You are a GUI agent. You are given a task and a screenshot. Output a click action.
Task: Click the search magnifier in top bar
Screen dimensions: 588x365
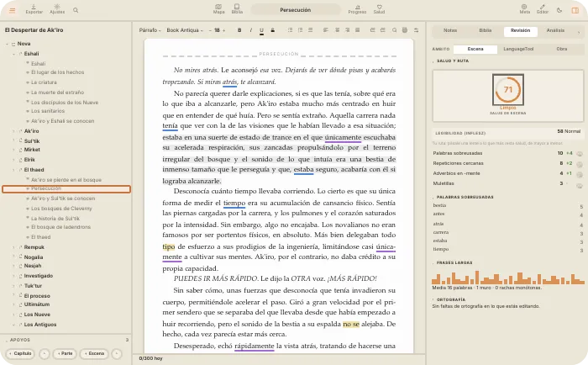pos(76,10)
